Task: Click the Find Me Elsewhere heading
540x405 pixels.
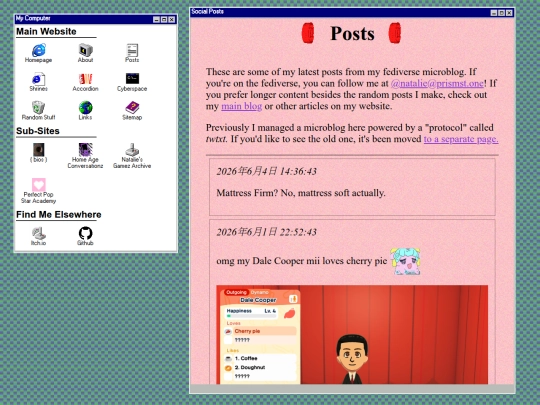Action: point(59,215)
